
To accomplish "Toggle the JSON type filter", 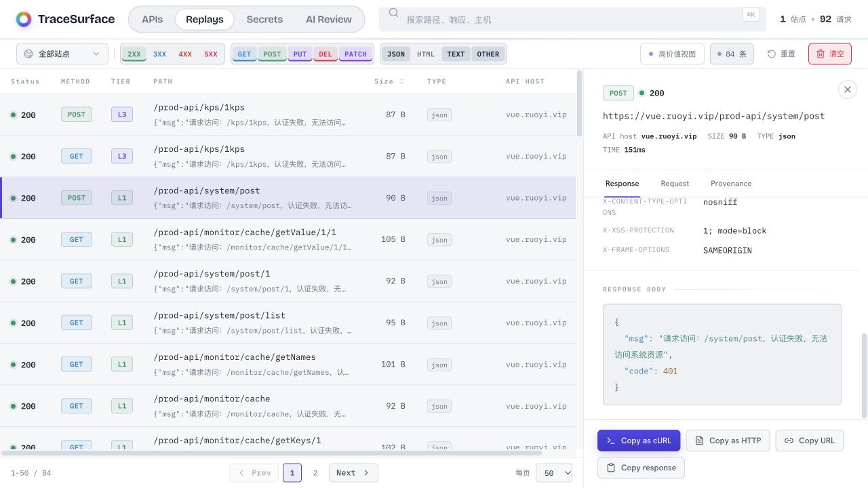I will 396,54.
